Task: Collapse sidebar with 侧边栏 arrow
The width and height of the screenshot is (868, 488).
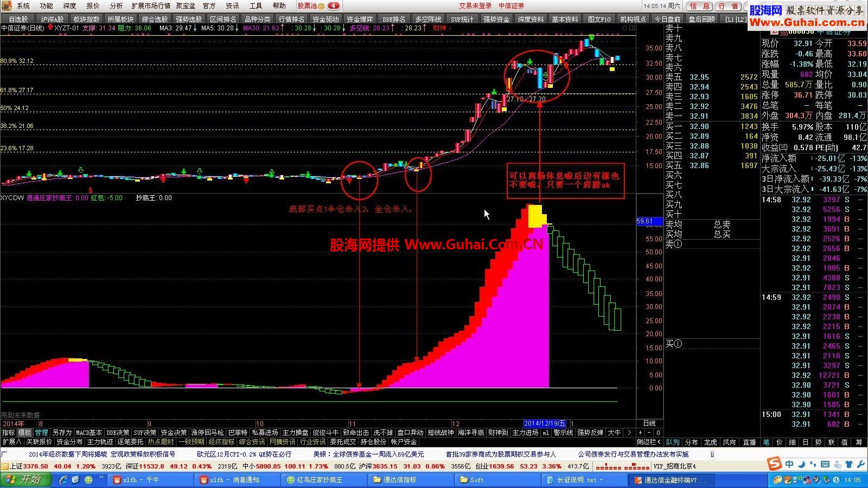Action: click(649, 442)
